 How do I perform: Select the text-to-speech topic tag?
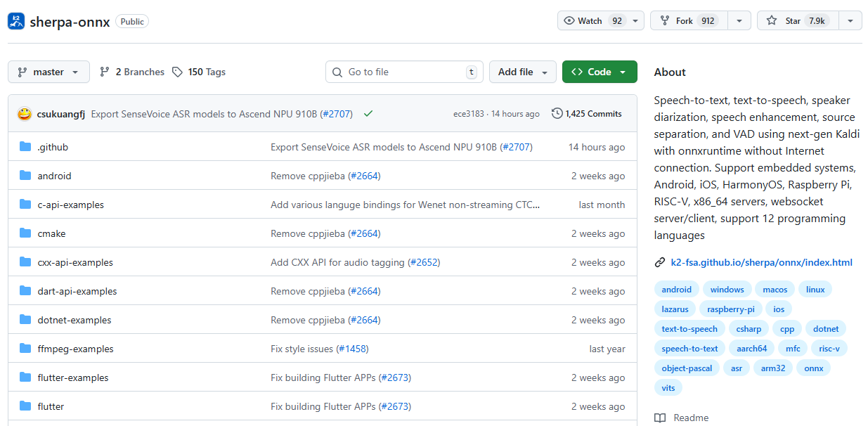point(689,328)
